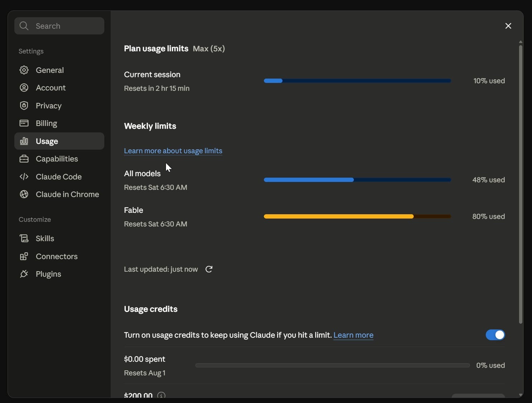
Task: Click the Connectors icon in sidebar
Action: [x=24, y=256]
